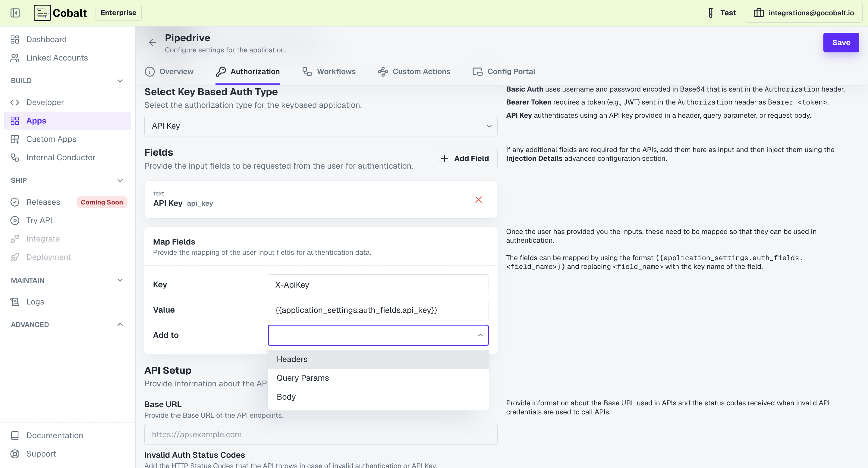Switch to the Workflows tab
Image resolution: width=868 pixels, height=468 pixels.
(336, 71)
